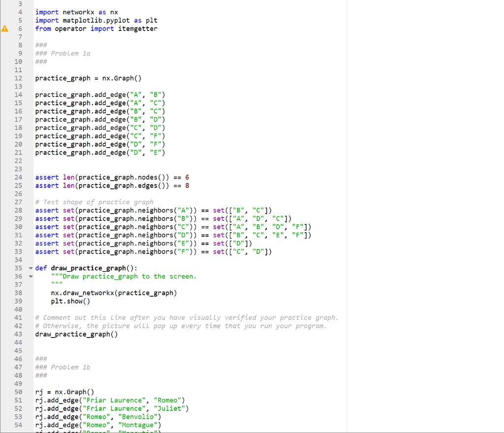Click the add_edge("A", "C") line
The height and width of the screenshot is (433, 504).
tap(100, 103)
